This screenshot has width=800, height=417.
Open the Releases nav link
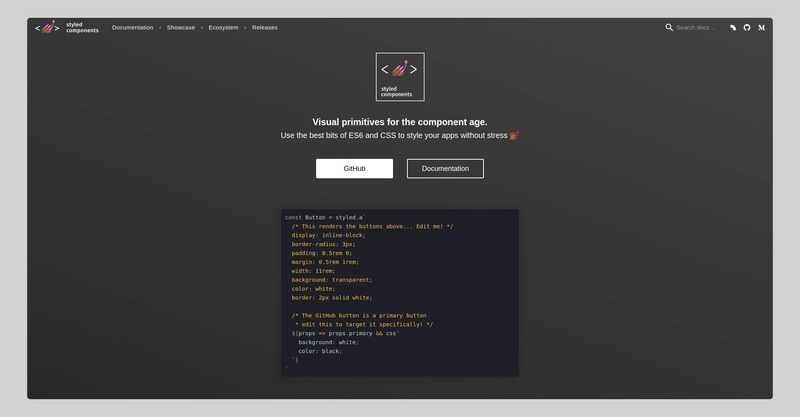[265, 28]
